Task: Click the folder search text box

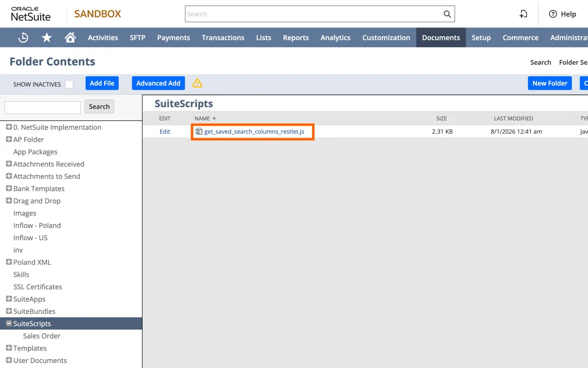Action: click(x=42, y=107)
